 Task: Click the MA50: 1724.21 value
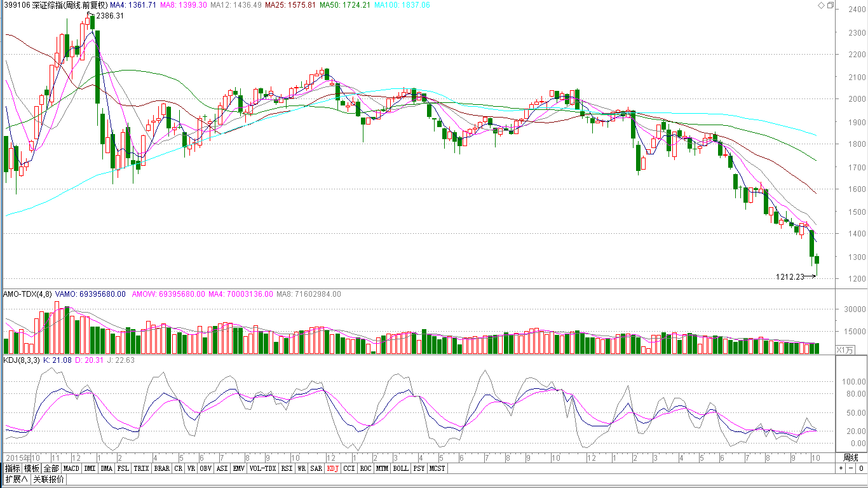coord(345,5)
